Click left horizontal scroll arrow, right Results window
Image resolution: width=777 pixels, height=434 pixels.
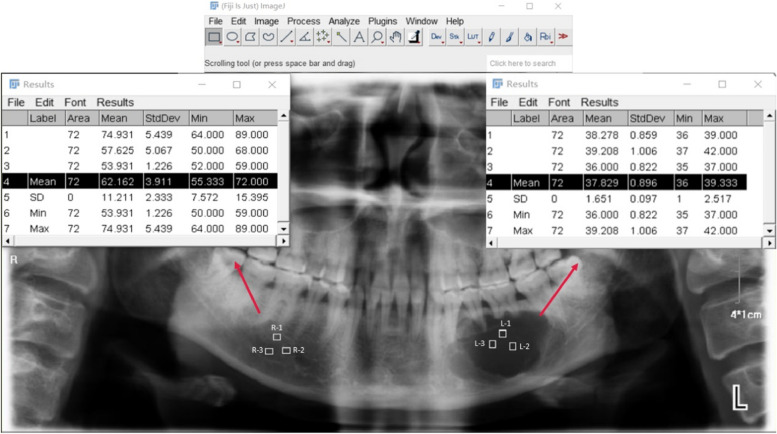pos(491,243)
